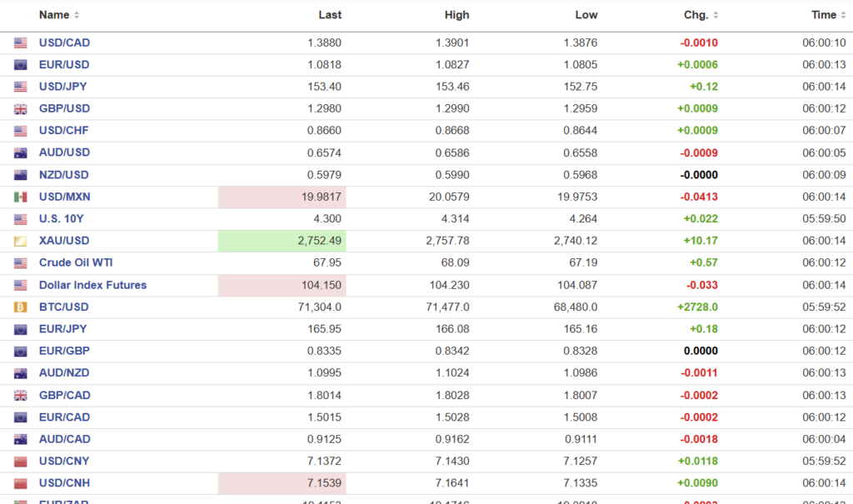Click the New Zealand flag beside NZD/USD

click(20, 175)
